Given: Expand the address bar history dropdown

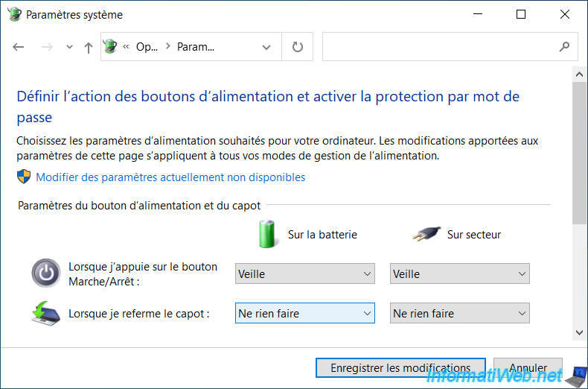Looking at the screenshot, I should [x=266, y=47].
